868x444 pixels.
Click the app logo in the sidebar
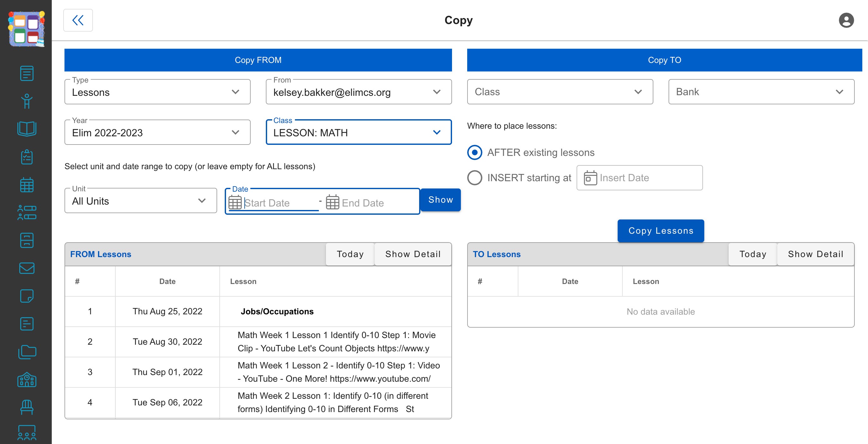pos(26,29)
